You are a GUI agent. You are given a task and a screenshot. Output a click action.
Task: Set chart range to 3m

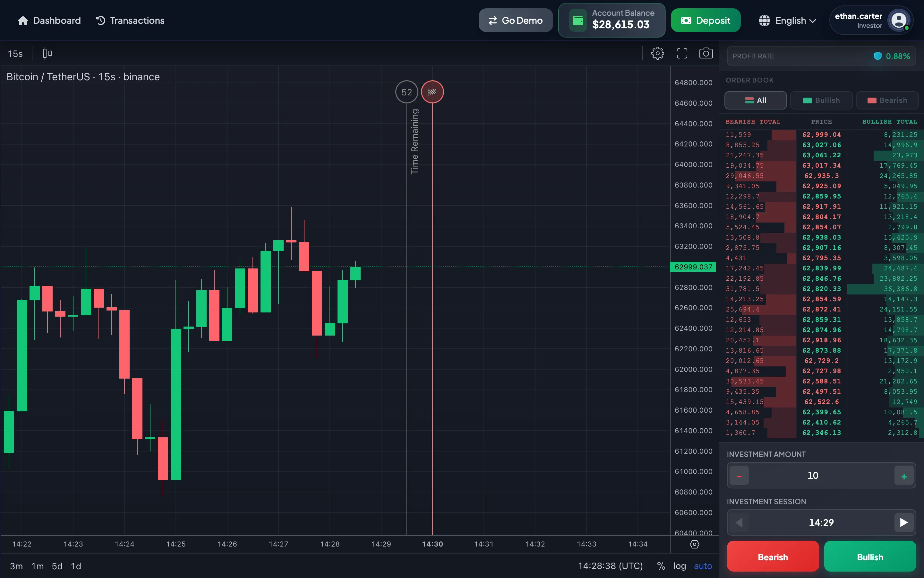(16, 566)
